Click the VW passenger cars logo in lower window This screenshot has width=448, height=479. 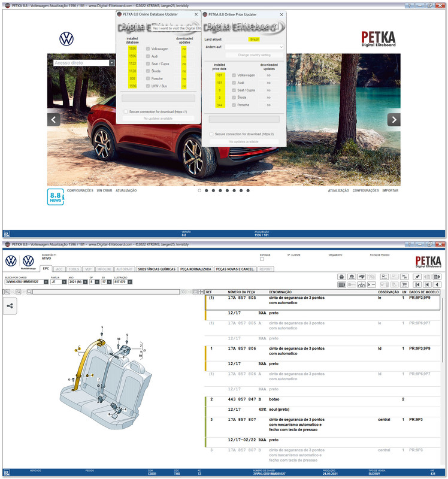pyautogui.click(x=11, y=261)
